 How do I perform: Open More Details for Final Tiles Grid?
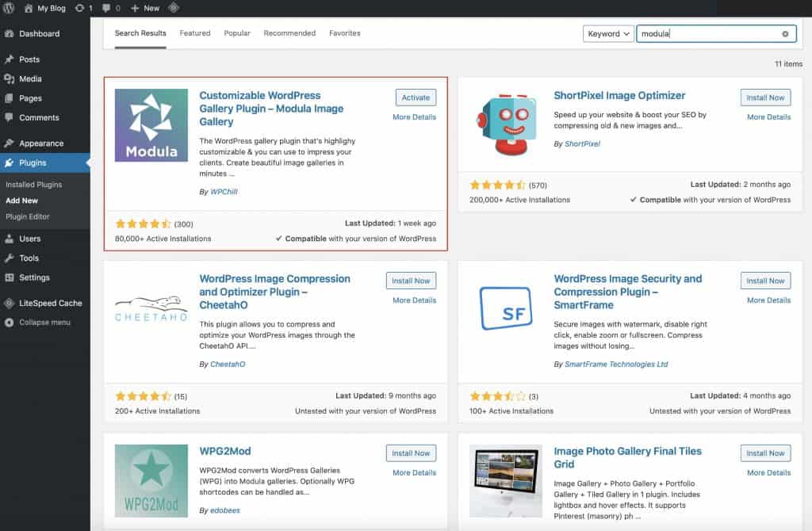pyautogui.click(x=768, y=473)
